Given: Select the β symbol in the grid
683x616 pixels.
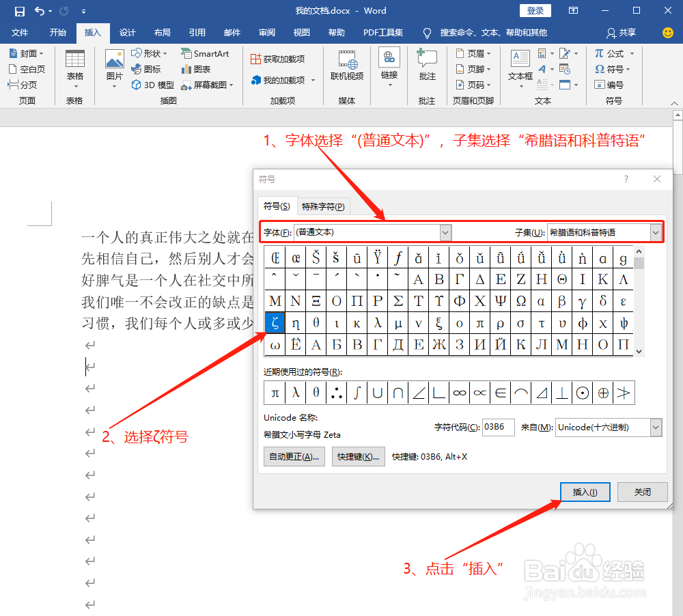Looking at the screenshot, I should coord(562,301).
